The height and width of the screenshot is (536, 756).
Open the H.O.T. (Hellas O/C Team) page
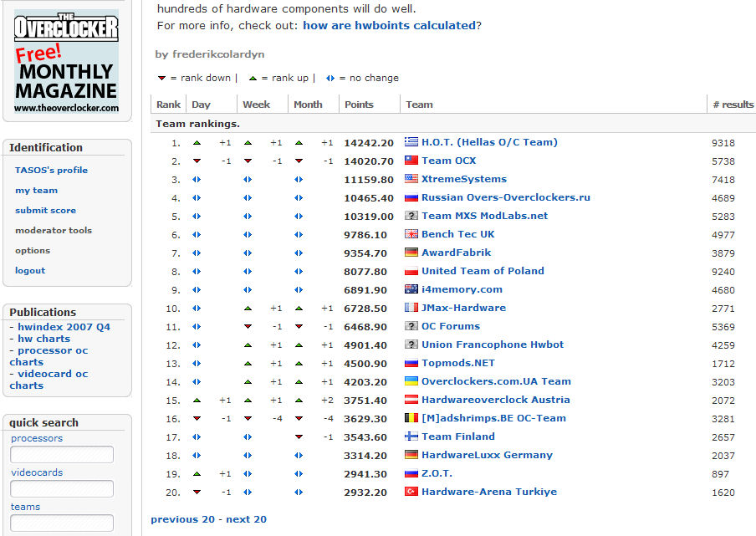pyautogui.click(x=489, y=141)
